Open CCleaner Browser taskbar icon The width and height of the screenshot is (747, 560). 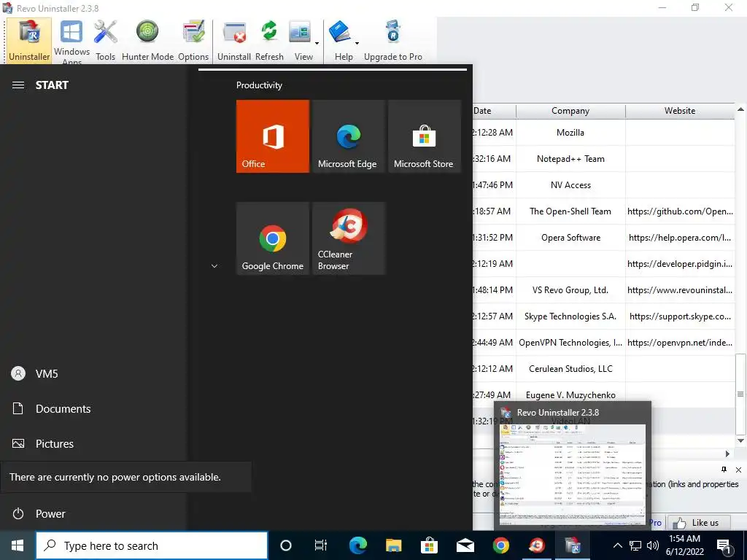536,545
